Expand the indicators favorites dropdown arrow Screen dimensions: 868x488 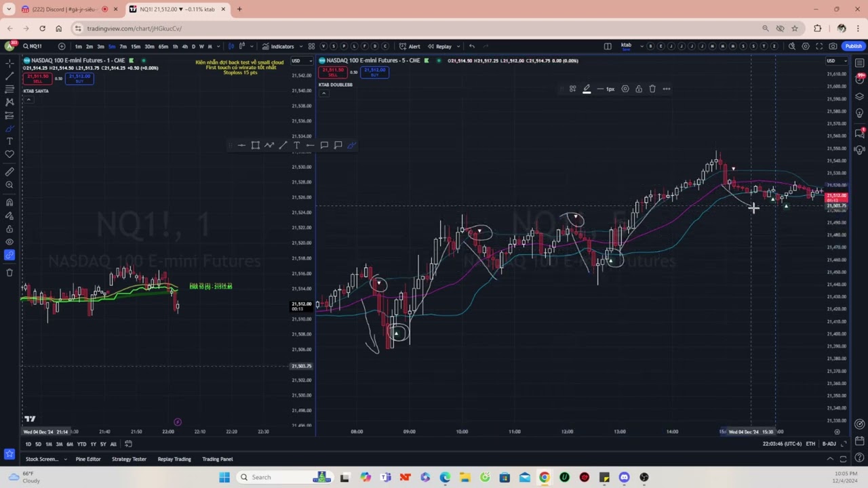301,47
